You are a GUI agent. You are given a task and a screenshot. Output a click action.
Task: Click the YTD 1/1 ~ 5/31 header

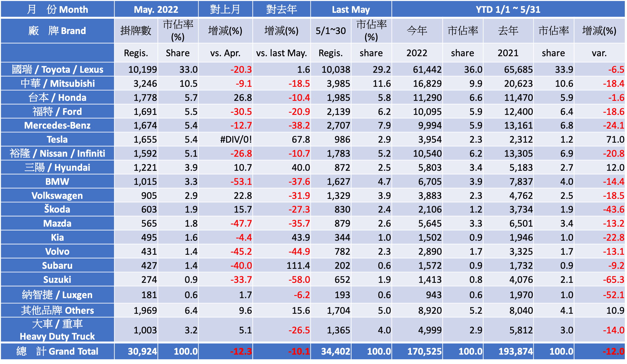508,9
